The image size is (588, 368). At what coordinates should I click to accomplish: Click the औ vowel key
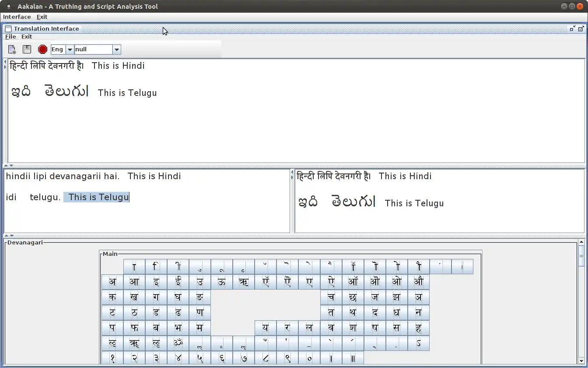(419, 282)
